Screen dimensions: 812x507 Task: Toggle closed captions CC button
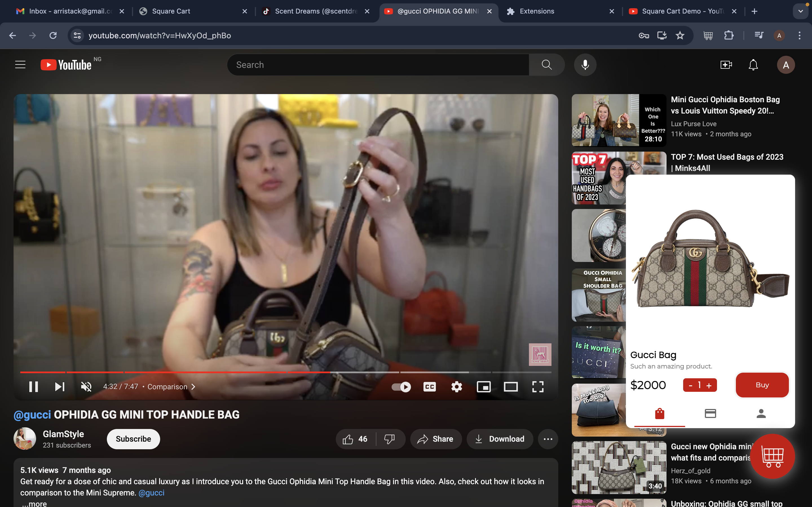[429, 387]
